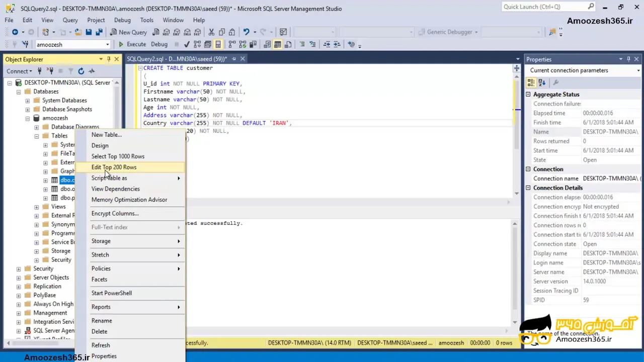Select the Replication tree item

(x=47, y=286)
